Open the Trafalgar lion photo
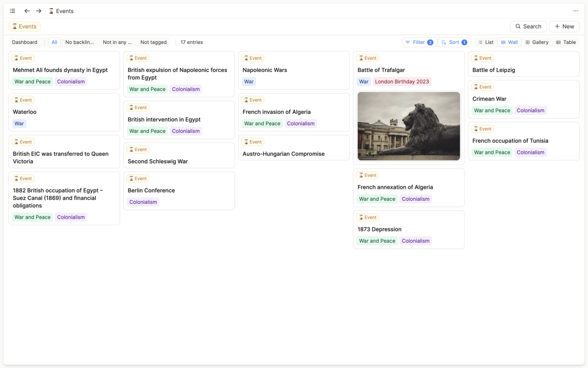 pos(408,126)
